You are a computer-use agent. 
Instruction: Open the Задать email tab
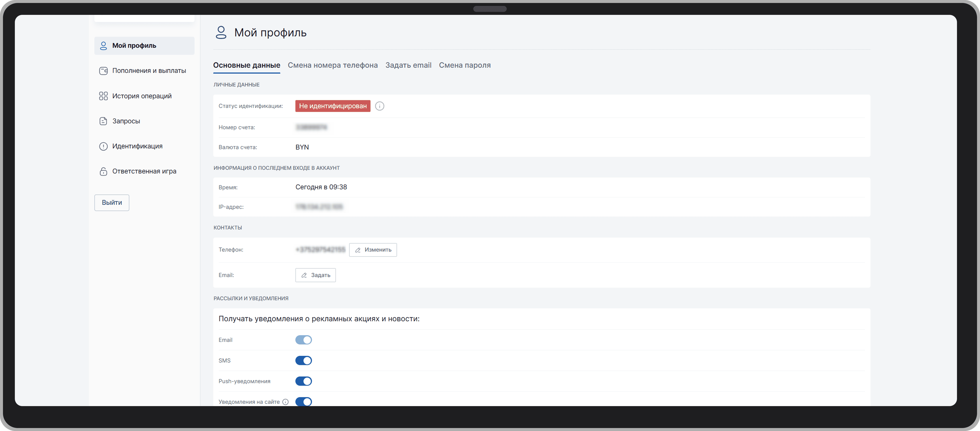[x=408, y=65]
